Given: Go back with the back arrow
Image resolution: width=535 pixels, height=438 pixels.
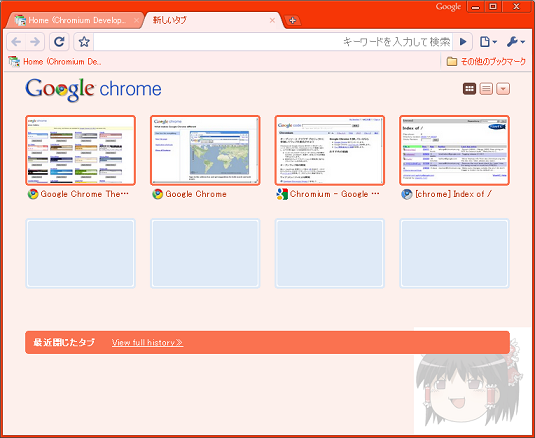Looking at the screenshot, I should point(16,42).
